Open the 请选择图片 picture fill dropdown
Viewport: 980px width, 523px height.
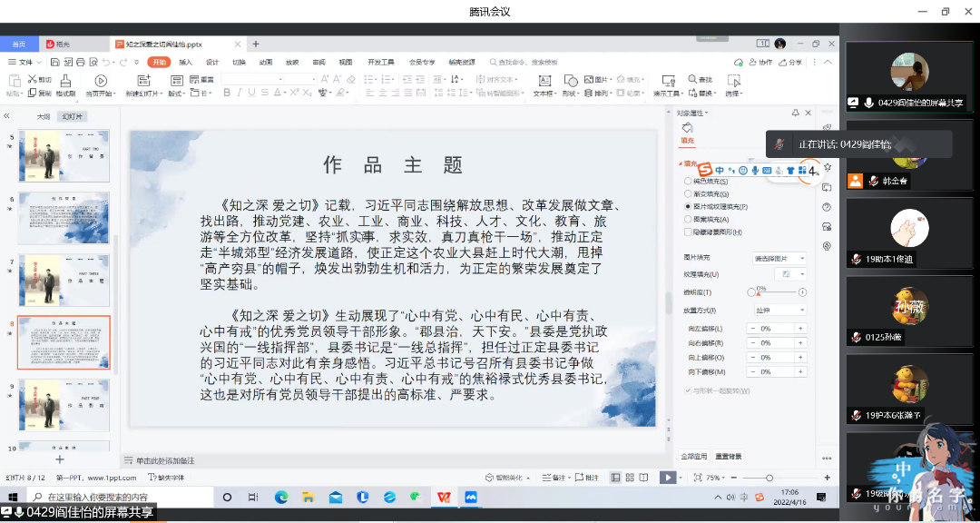tap(779, 258)
